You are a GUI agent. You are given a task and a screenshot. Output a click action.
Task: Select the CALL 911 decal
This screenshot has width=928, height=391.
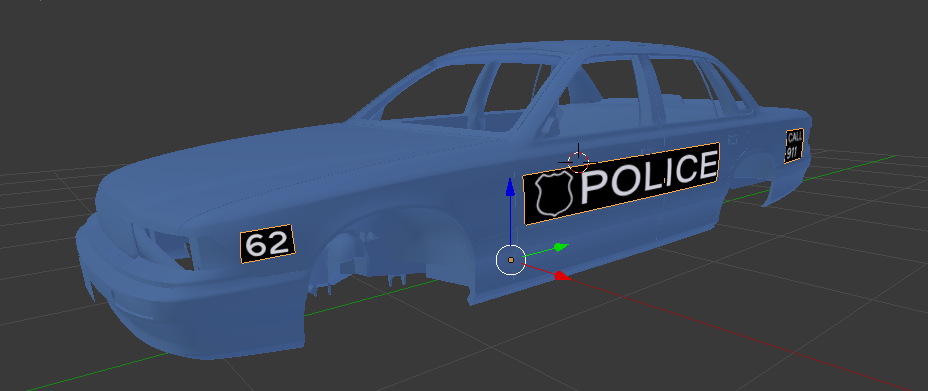(x=794, y=146)
